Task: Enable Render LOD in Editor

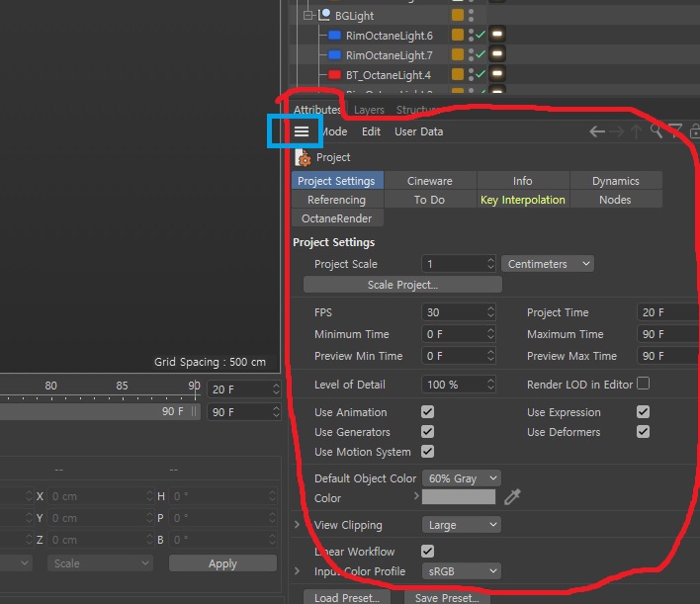Action: pos(643,384)
